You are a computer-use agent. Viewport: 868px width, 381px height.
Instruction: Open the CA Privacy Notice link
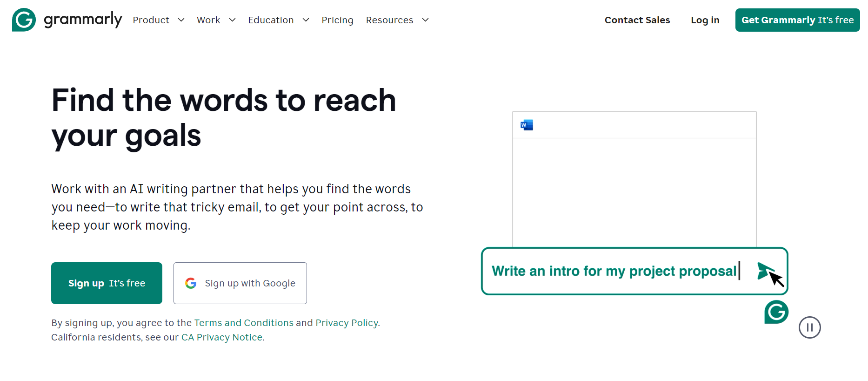[x=222, y=337]
